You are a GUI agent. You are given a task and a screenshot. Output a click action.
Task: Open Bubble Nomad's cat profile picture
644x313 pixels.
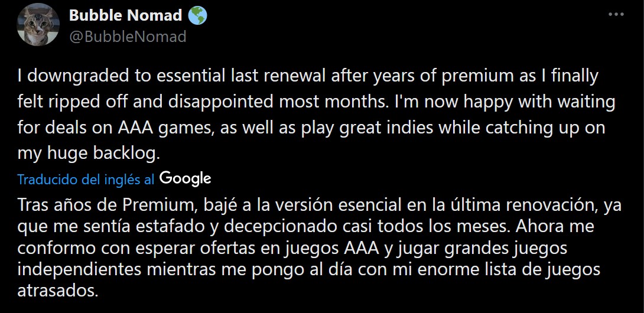[x=38, y=25]
